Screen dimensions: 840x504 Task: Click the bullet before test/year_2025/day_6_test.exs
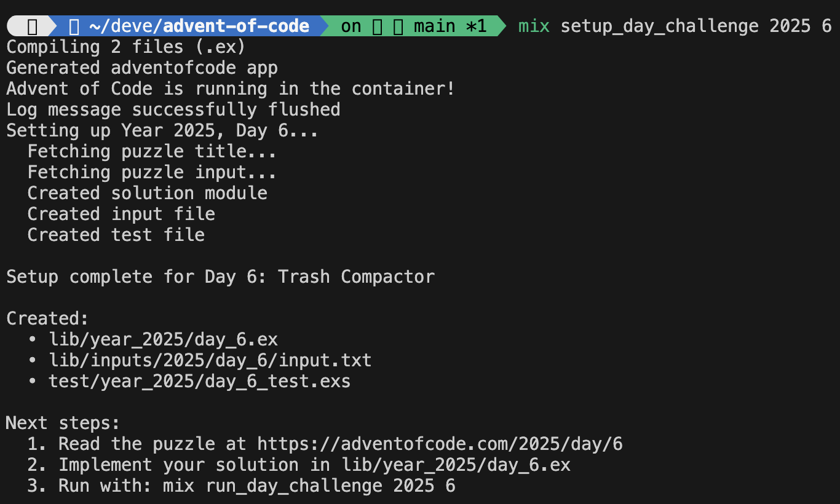[33, 381]
